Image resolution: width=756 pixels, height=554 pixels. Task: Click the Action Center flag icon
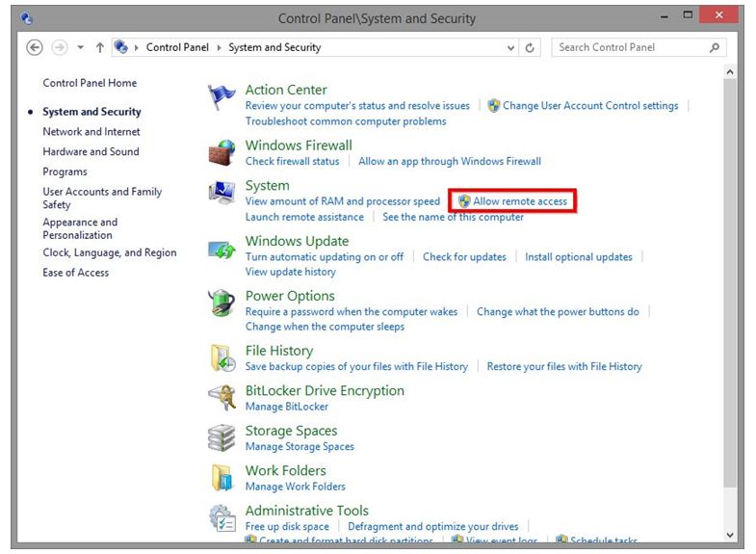[222, 97]
